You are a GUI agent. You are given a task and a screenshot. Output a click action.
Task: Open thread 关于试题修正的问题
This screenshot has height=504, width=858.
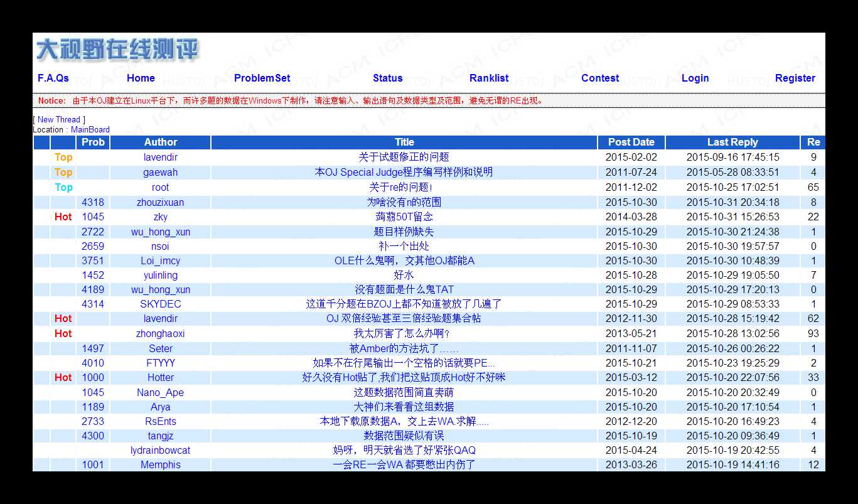tap(404, 157)
